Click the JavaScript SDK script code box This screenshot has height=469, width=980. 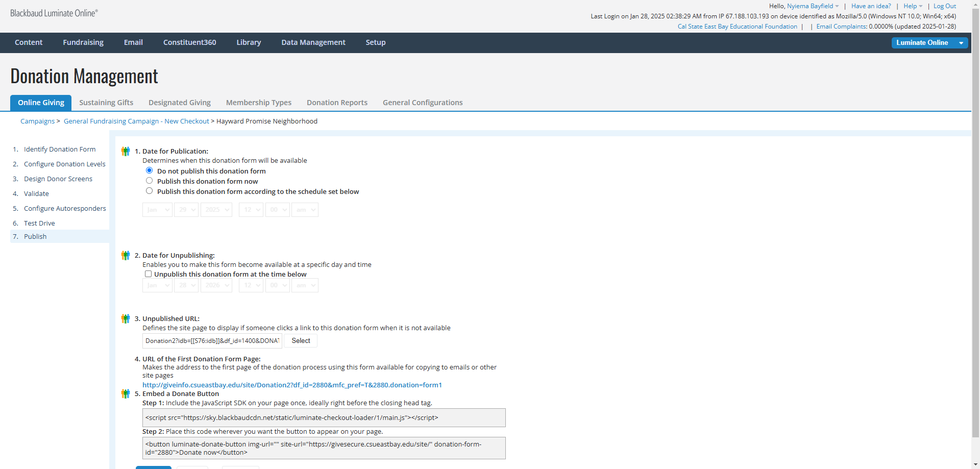click(324, 417)
